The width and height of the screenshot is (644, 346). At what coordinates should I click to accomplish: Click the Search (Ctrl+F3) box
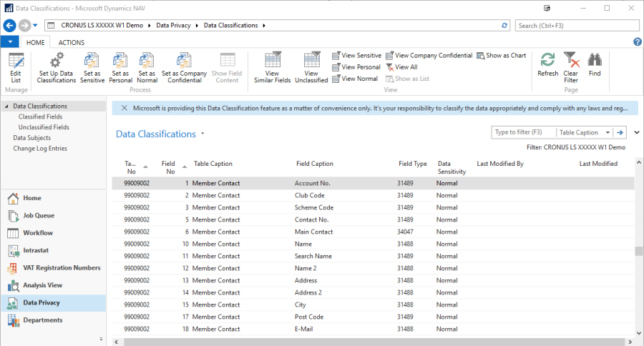click(577, 26)
